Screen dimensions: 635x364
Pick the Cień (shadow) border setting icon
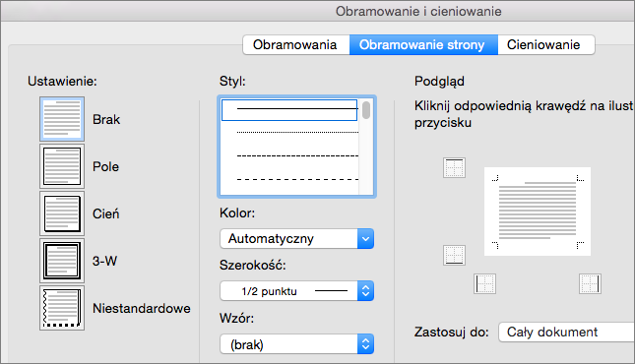[62, 213]
